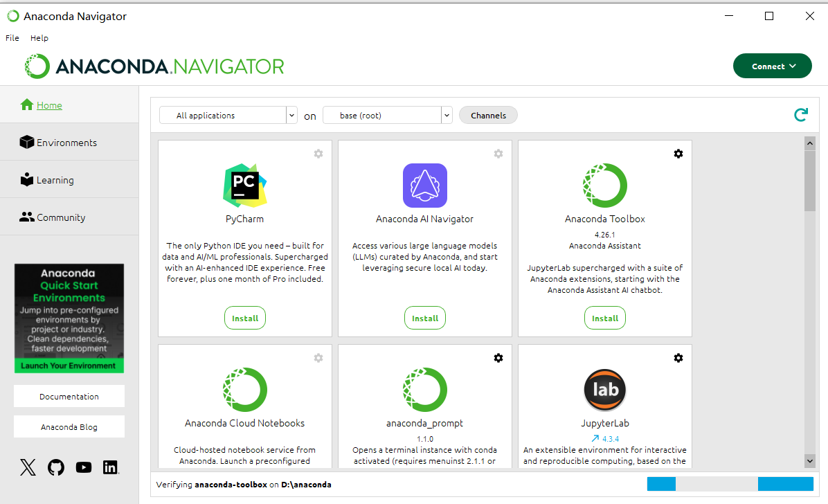
Task: Click the Launch Your Environment banner button
Action: 69,366
